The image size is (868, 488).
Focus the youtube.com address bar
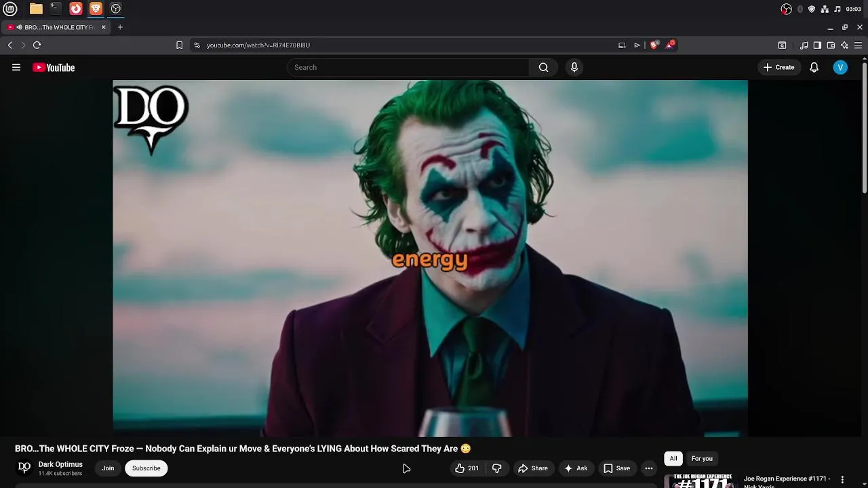pyautogui.click(x=407, y=45)
